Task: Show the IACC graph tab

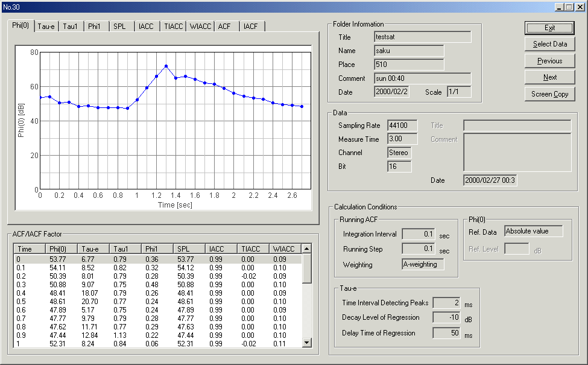Action: (146, 27)
